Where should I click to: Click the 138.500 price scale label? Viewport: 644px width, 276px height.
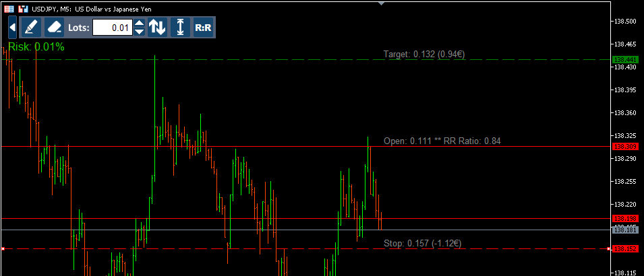click(624, 21)
